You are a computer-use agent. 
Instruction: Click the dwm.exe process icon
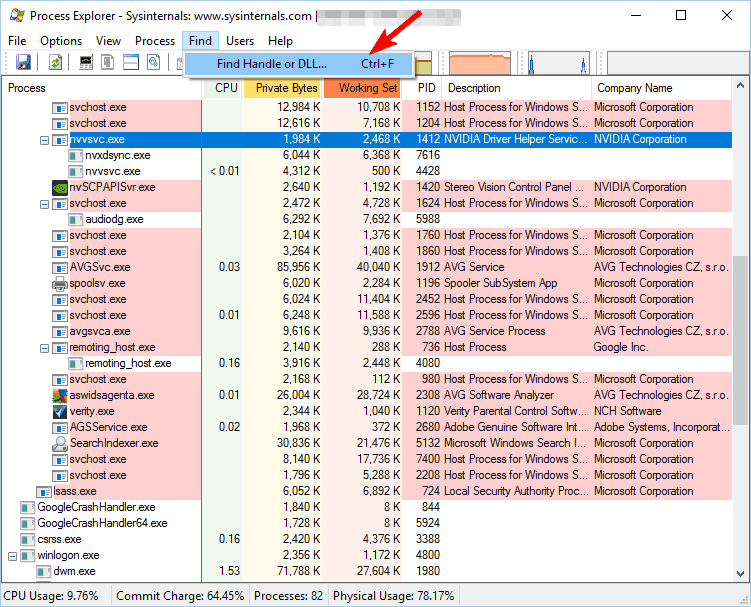(44, 572)
